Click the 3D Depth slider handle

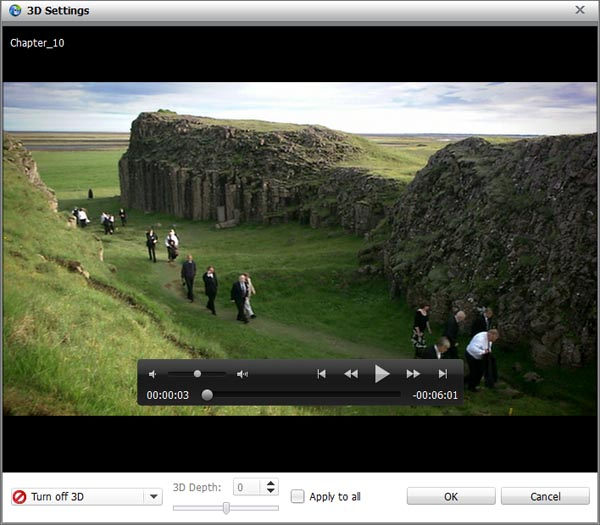226,508
